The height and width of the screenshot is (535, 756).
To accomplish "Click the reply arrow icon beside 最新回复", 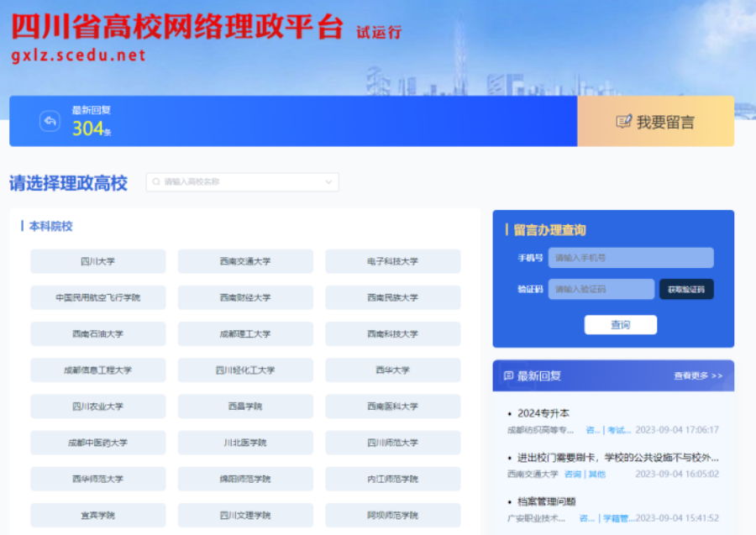I will click(x=50, y=122).
